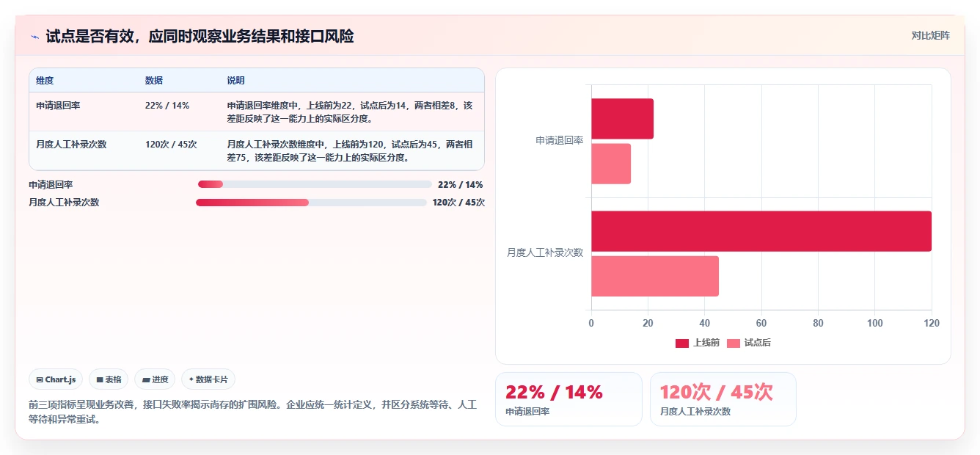Viewport: 980px width, 455px height.
Task: Open the 22% / 14% 申请退回率 data card
Action: coord(569,399)
